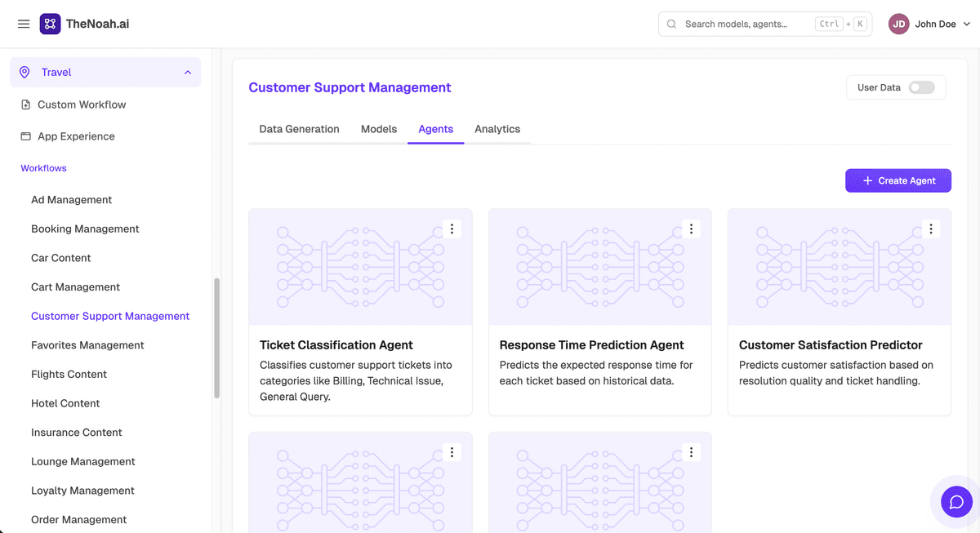Open the Order Management workflow

pyautogui.click(x=79, y=520)
